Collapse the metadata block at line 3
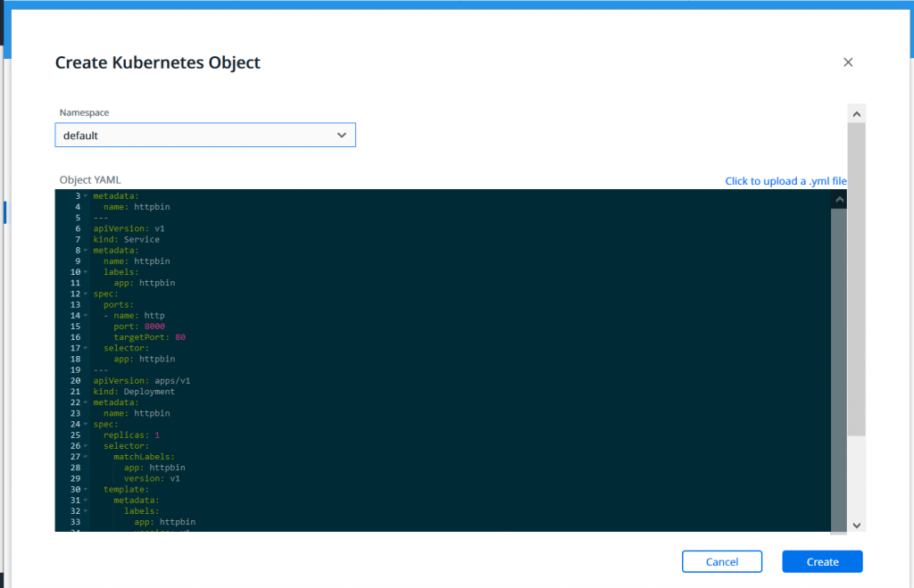This screenshot has height=588, width=914. (x=86, y=196)
